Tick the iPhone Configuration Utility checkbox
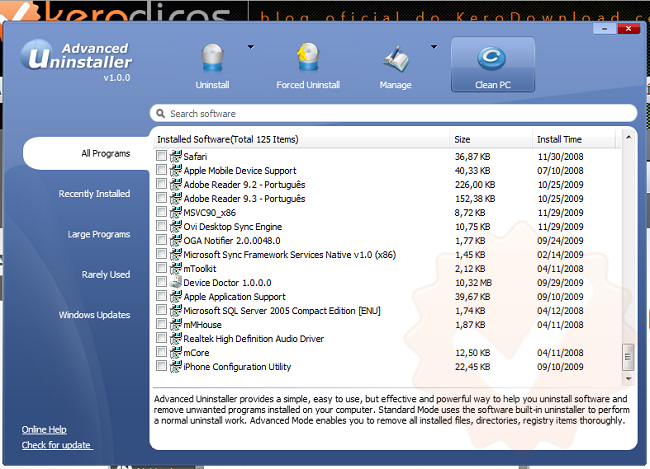Screen dimensions: 650x469 [161, 366]
